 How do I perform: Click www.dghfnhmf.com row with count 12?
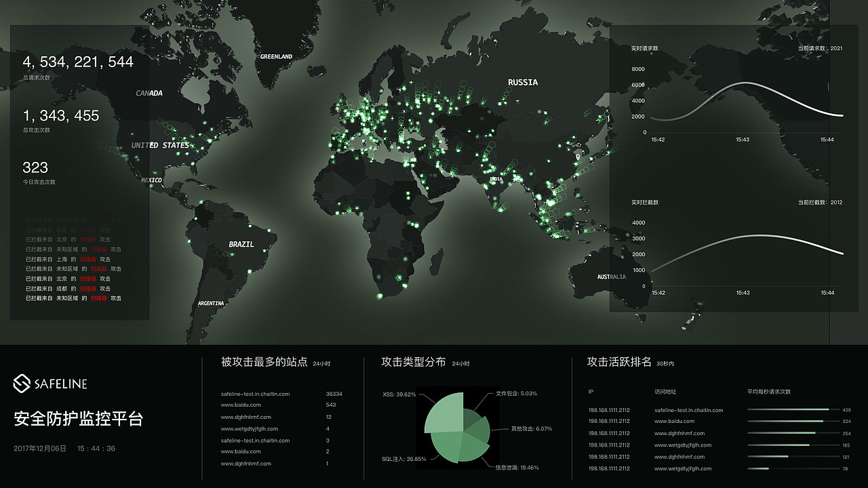coord(277,417)
